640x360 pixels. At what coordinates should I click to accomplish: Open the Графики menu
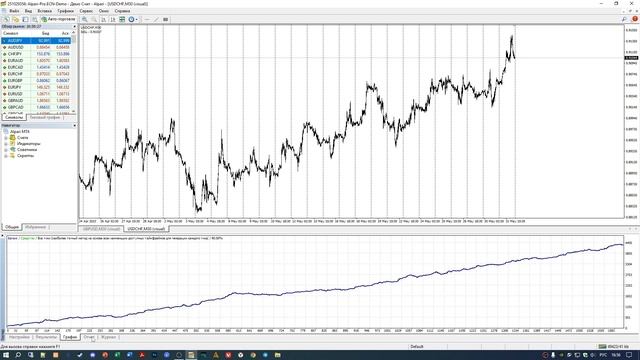[x=65, y=11]
